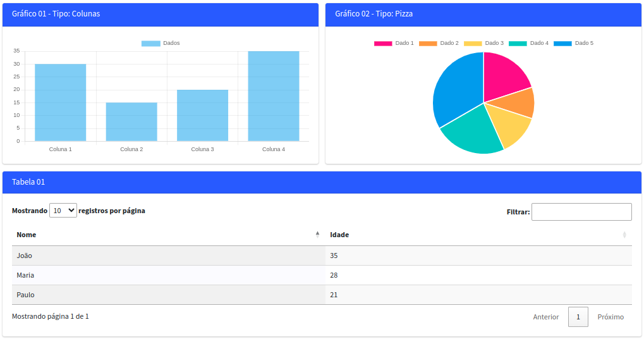The height and width of the screenshot is (339, 644).
Task: Hide Dado 3 series via its legend
Action: pyautogui.click(x=483, y=43)
